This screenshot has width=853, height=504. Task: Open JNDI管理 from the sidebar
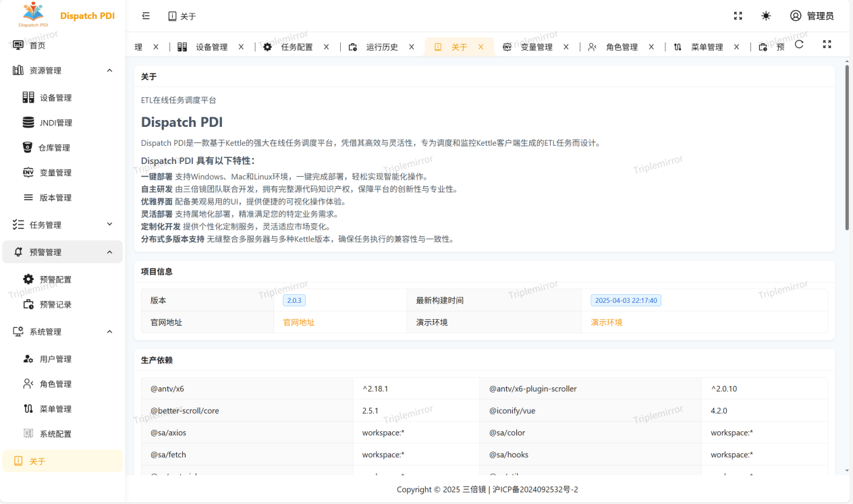63,123
